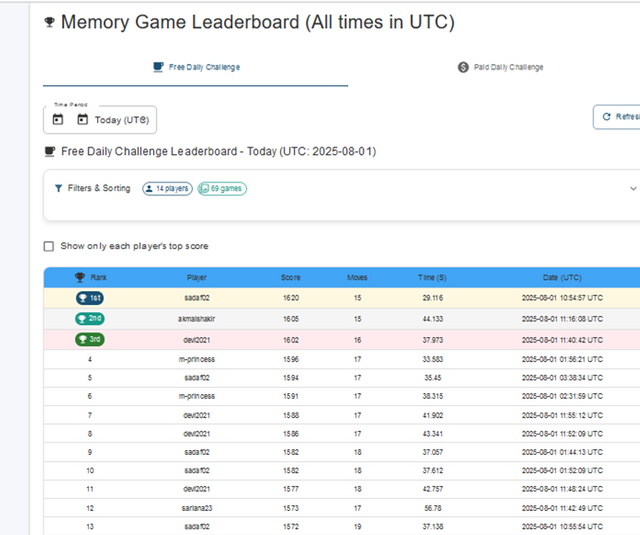This screenshot has width=640, height=535.
Task: Click time 29.116 in the first row
Action: coord(433,298)
